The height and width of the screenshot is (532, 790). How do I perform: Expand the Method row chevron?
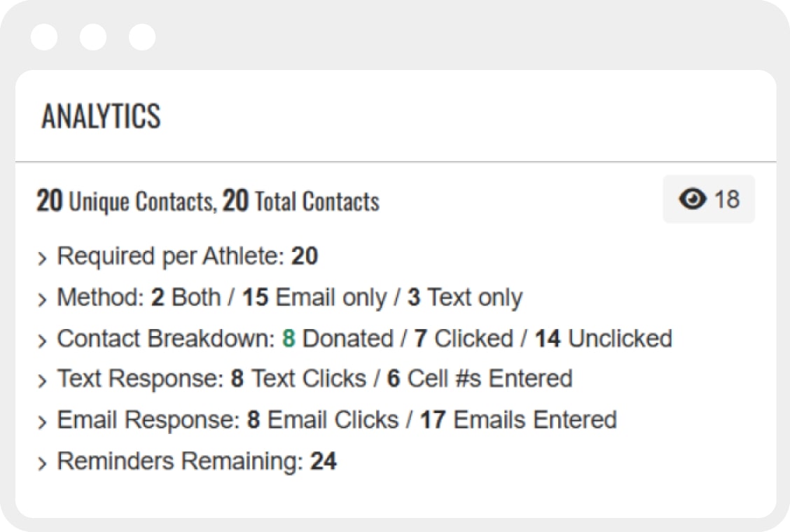[42, 300]
